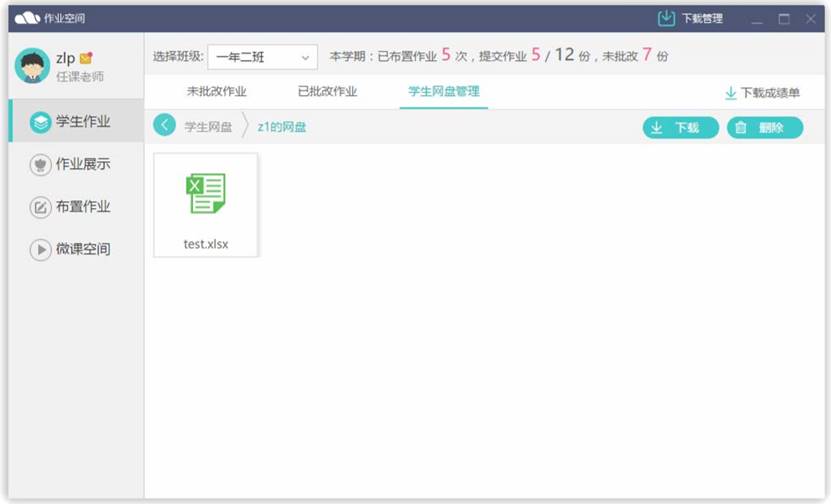Navigate to 学生网盘 breadcrumb
The height and width of the screenshot is (504, 831).
point(208,127)
